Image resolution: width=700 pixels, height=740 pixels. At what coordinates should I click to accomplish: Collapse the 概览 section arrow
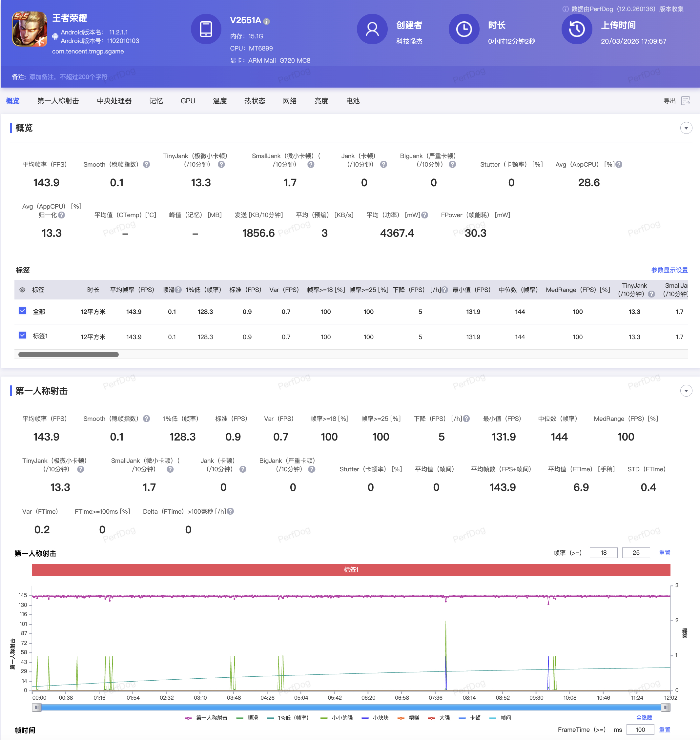pyautogui.click(x=686, y=128)
